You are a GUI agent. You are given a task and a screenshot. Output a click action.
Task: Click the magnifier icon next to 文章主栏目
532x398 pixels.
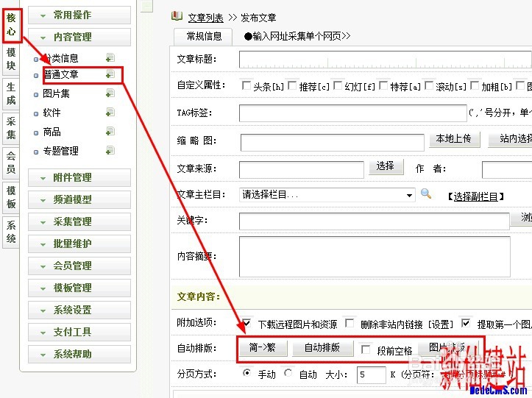(x=426, y=193)
